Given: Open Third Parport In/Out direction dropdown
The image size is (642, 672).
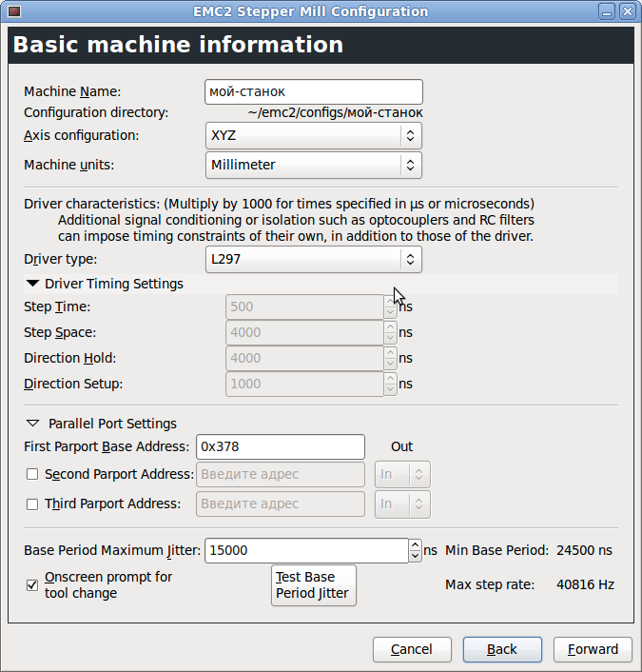Looking at the screenshot, I should pyautogui.click(x=402, y=504).
